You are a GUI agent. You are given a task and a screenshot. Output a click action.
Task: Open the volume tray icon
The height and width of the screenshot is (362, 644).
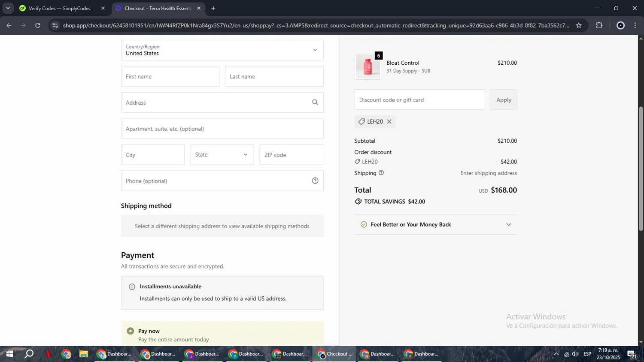tap(575, 354)
